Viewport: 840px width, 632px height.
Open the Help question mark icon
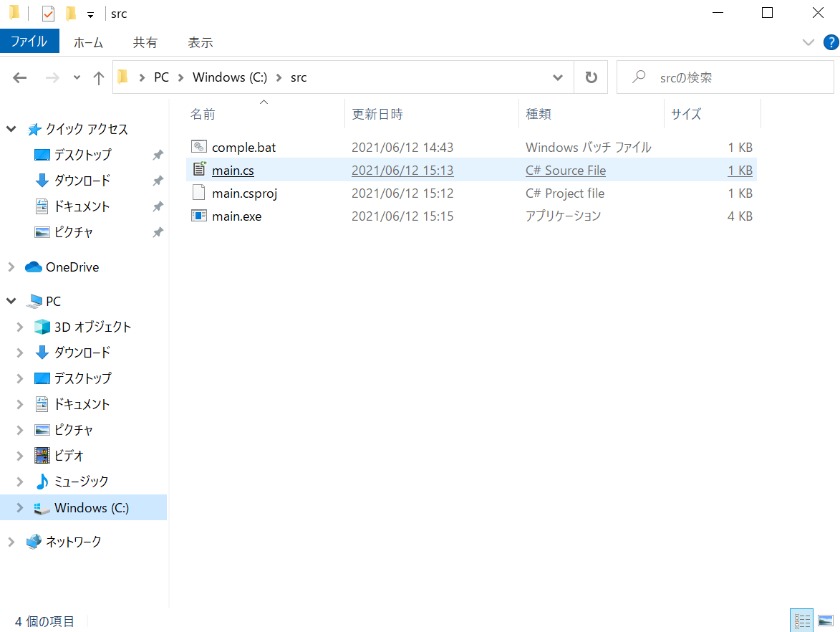[x=829, y=42]
